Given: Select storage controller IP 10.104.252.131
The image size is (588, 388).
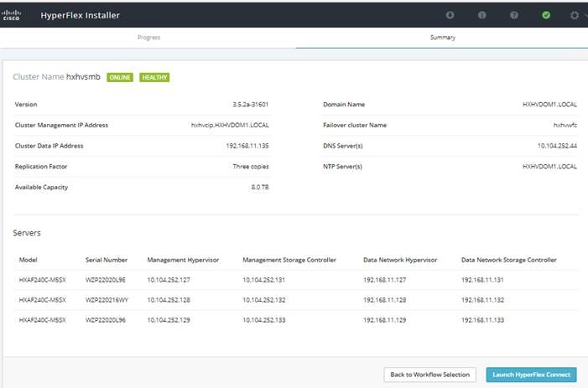Looking at the screenshot, I should [264, 280].
